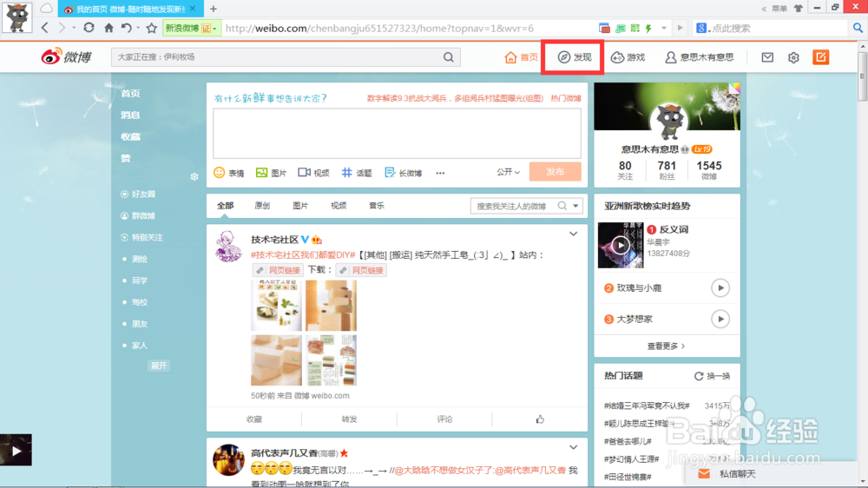Click the browser back arrow
Viewport: 868px width, 488px height.
click(45, 28)
